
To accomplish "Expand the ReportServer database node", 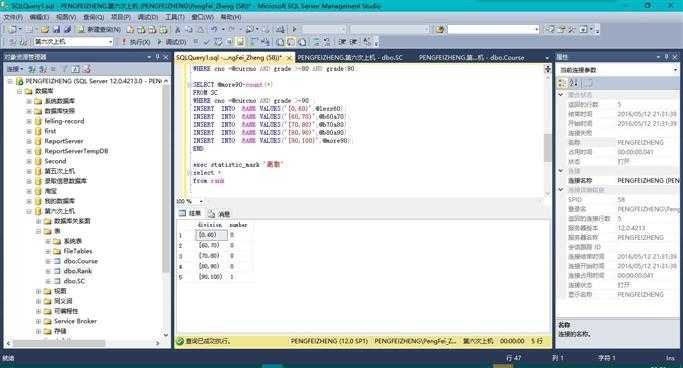I will click(x=29, y=141).
